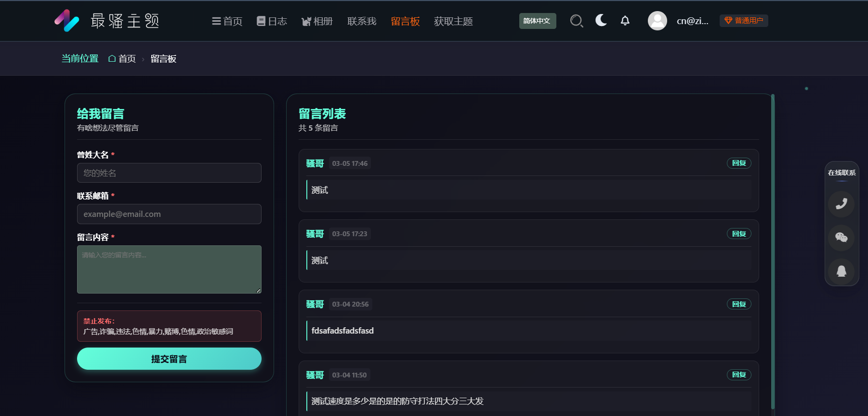
Task: Open the notification bell
Action: click(625, 21)
